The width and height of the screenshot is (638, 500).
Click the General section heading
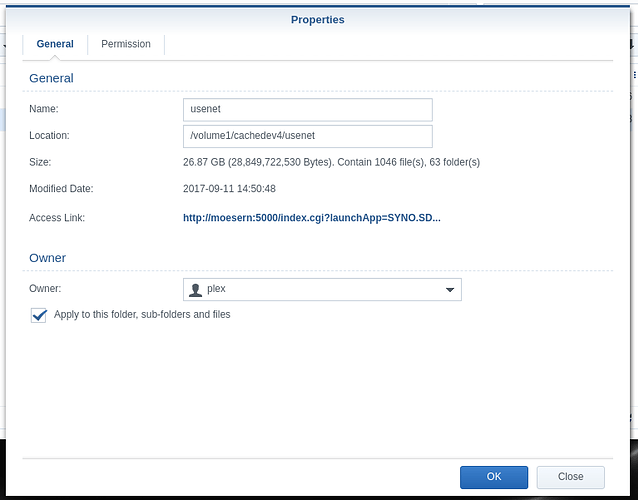(51, 78)
